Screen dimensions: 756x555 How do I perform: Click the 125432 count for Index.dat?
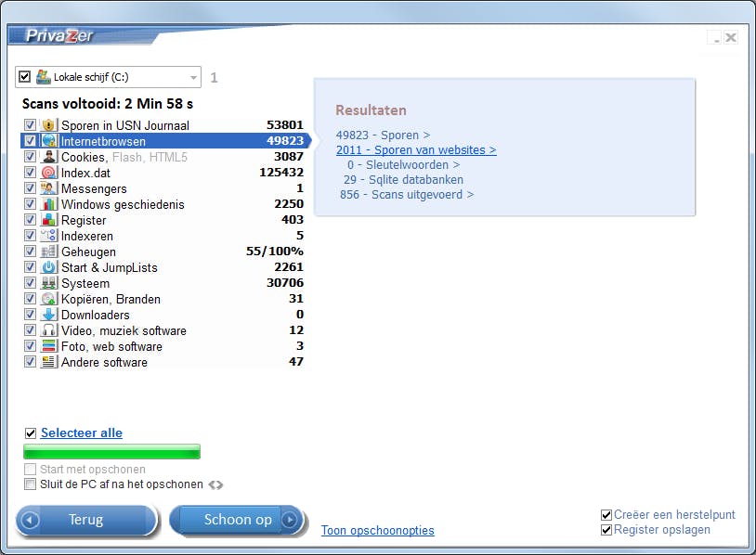coord(281,173)
